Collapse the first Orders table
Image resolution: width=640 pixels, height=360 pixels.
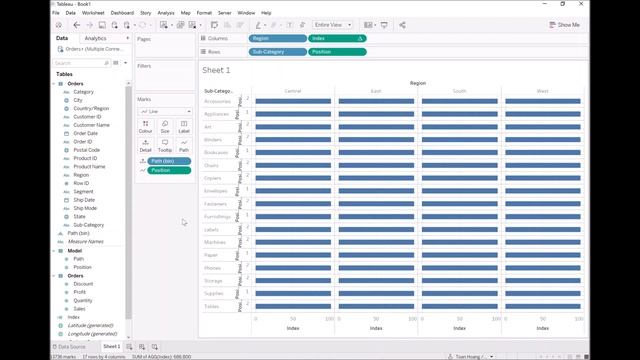pos(54,84)
